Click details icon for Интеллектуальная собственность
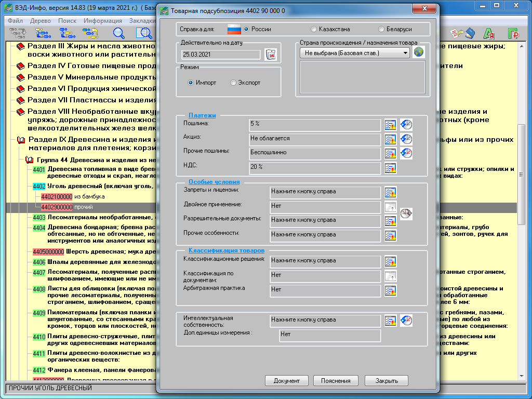Image resolution: width=532 pixels, height=399 pixels. click(391, 321)
